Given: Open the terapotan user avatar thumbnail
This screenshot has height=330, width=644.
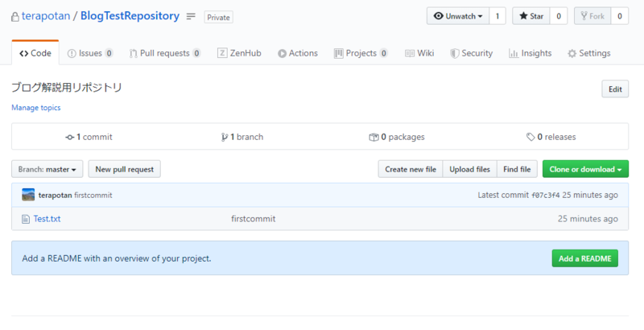Looking at the screenshot, I should pyautogui.click(x=28, y=195).
